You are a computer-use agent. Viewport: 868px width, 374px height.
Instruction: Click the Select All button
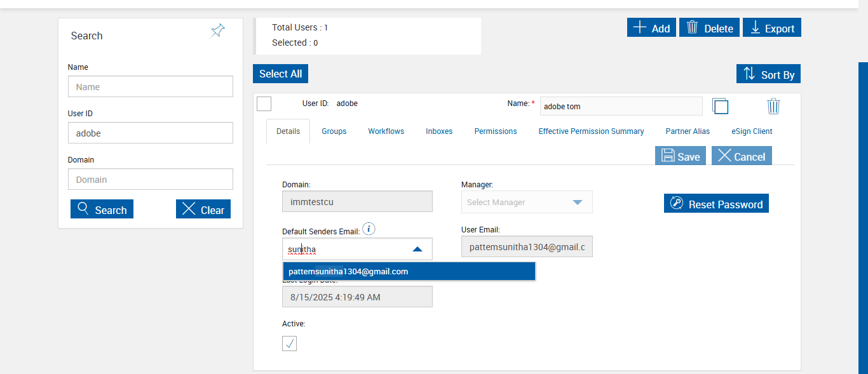(280, 74)
